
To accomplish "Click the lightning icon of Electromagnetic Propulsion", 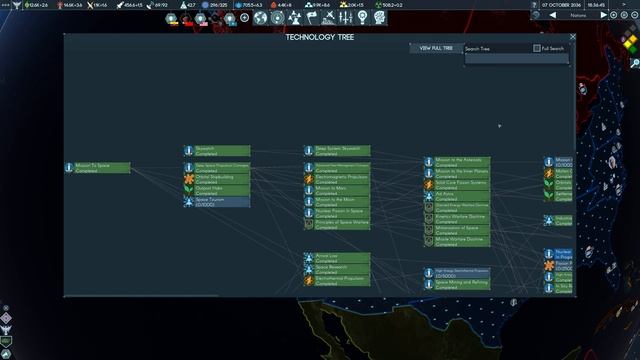I will (x=309, y=179).
